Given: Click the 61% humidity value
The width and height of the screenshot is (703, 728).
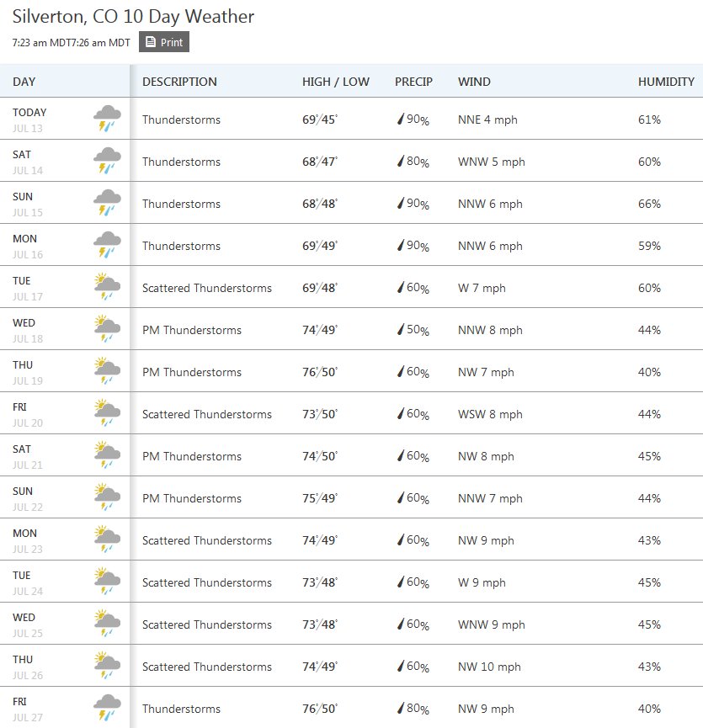Looking at the screenshot, I should [649, 120].
